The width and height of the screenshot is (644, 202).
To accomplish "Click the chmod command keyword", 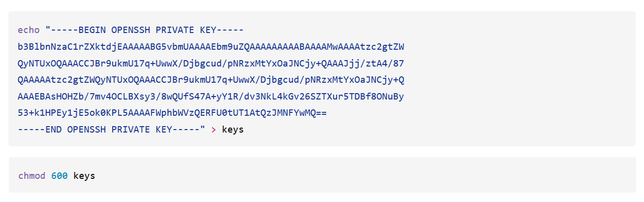I will (31, 176).
